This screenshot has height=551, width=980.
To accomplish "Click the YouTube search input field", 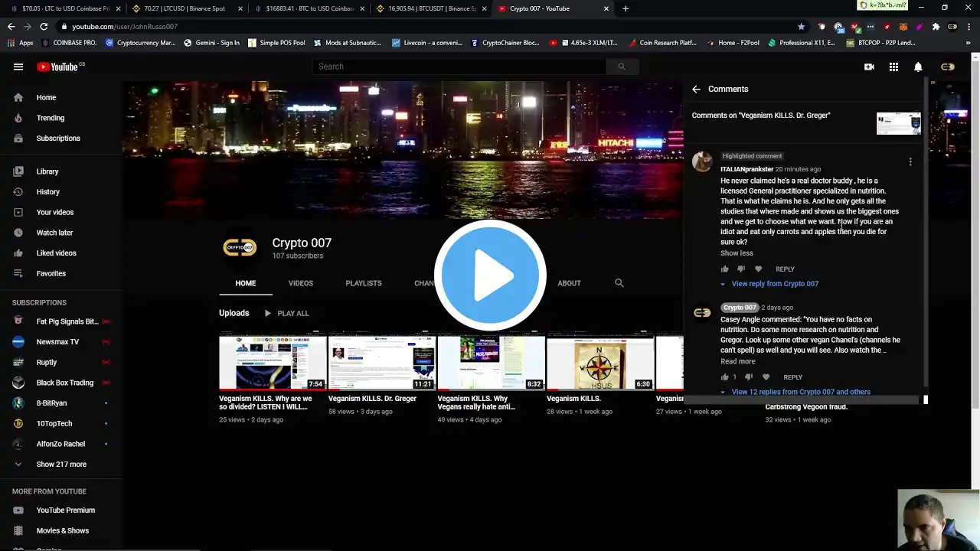I will (x=459, y=67).
